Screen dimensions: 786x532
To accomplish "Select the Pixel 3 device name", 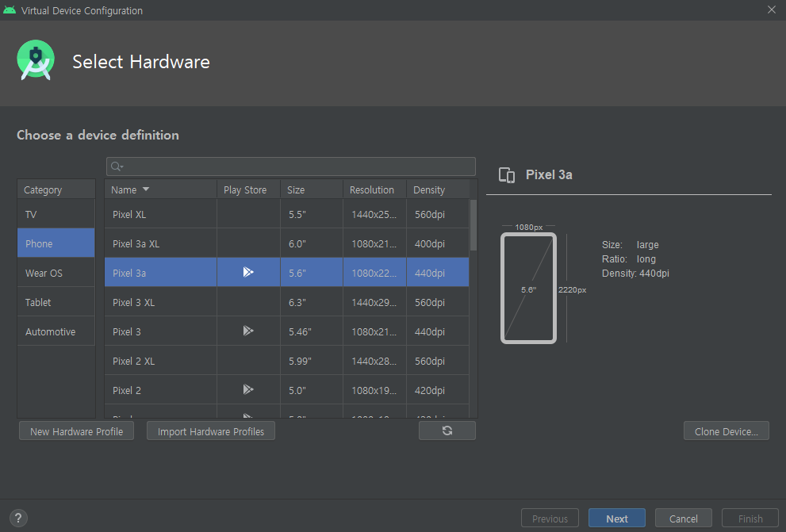I will tap(126, 331).
